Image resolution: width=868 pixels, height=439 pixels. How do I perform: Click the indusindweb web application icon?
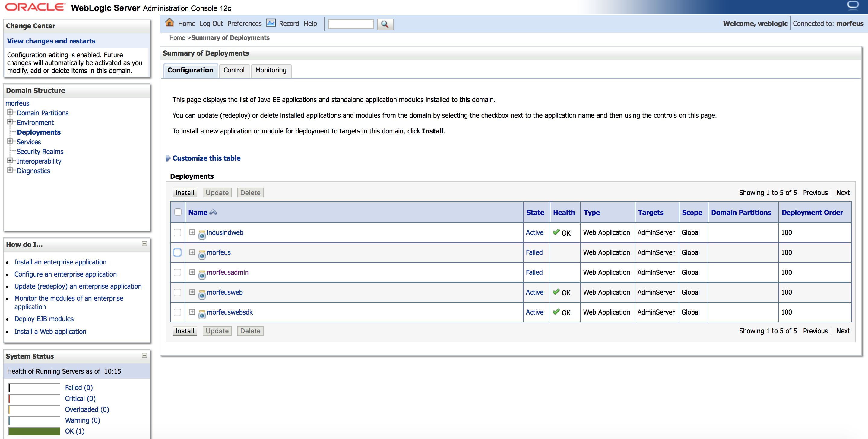pyautogui.click(x=202, y=235)
